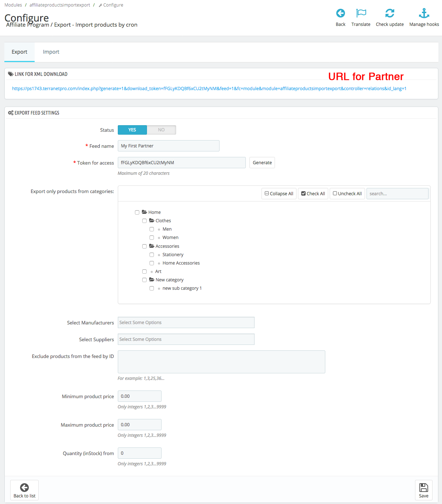
Task: Tick the Women category checkbox
Action: coord(152,238)
